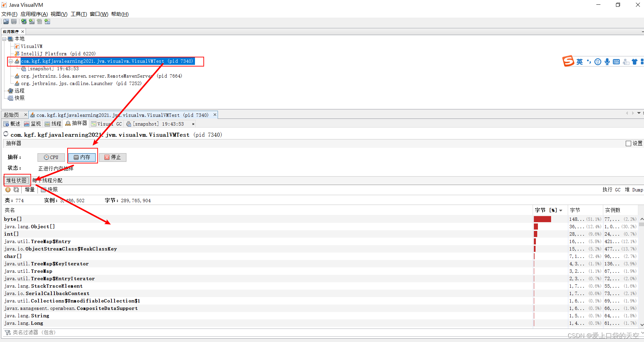Switch to the Threads (线程) tab

53,124
